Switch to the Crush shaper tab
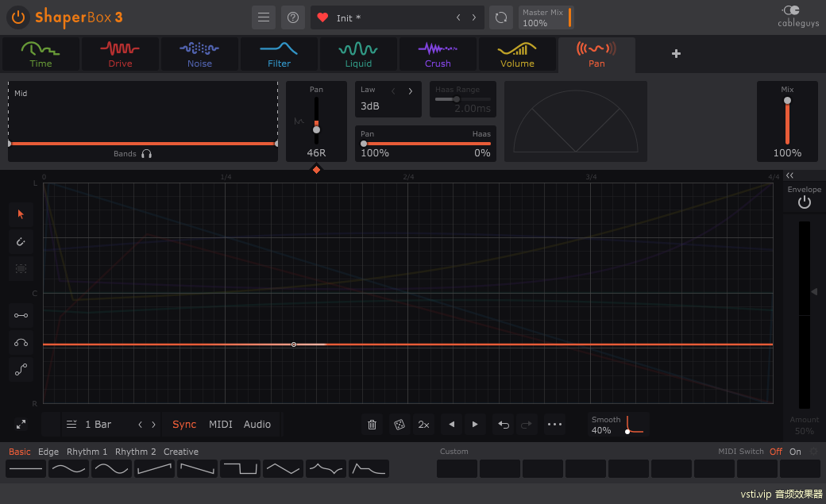This screenshot has height=504, width=826. click(x=438, y=54)
